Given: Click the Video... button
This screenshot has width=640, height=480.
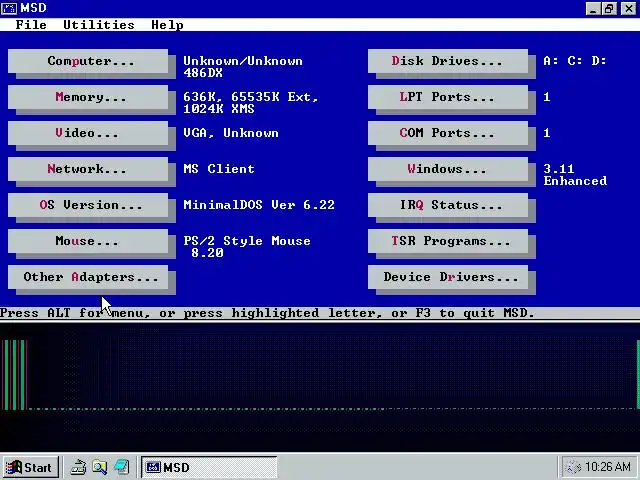Looking at the screenshot, I should 88,133.
